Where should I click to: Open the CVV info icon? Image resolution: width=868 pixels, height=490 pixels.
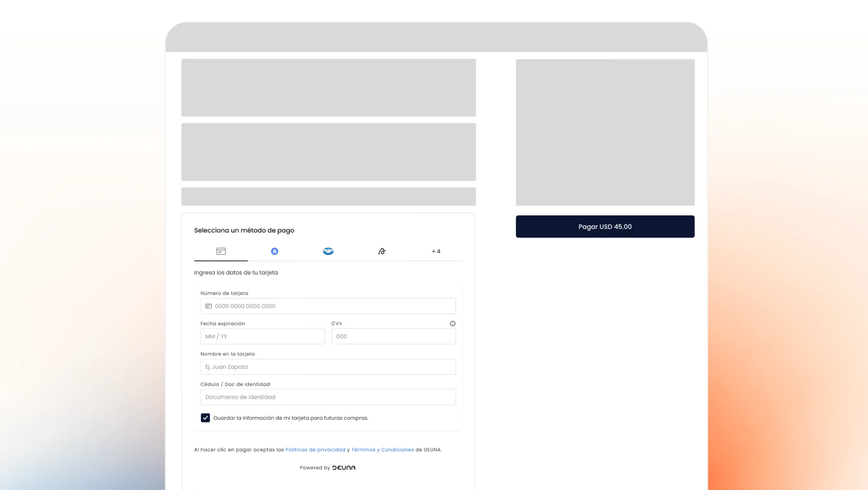coord(453,324)
